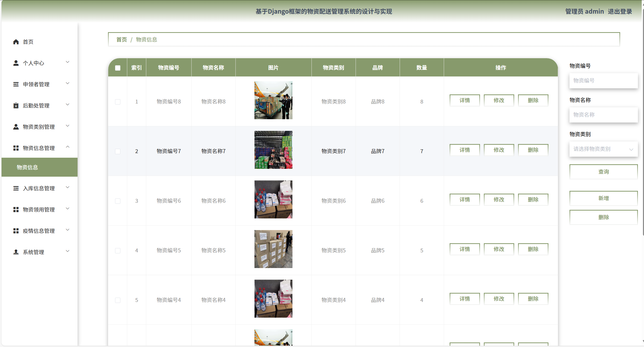
Task: Check the checkbox for row 物资编号8
Action: (118, 102)
